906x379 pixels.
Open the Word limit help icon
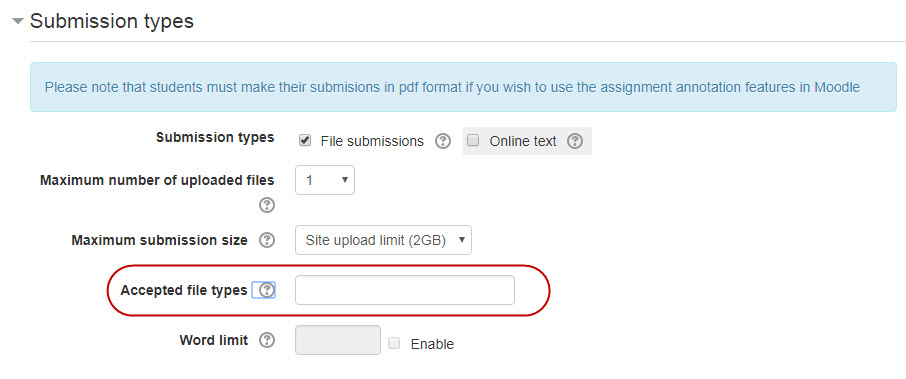point(266,340)
